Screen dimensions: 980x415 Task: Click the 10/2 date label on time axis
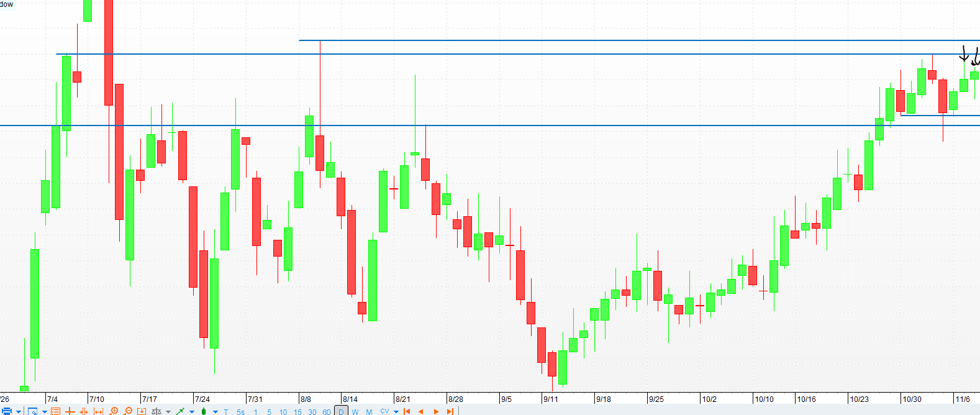tap(709, 399)
